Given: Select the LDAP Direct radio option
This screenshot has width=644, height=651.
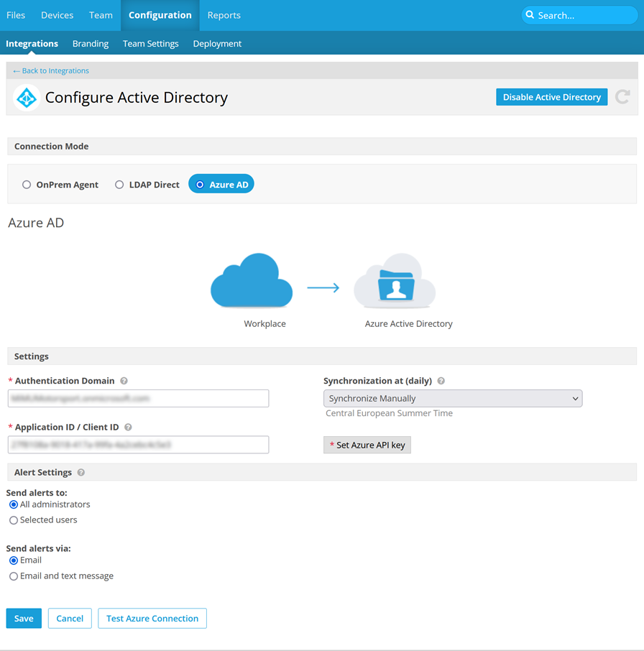Looking at the screenshot, I should [x=119, y=185].
